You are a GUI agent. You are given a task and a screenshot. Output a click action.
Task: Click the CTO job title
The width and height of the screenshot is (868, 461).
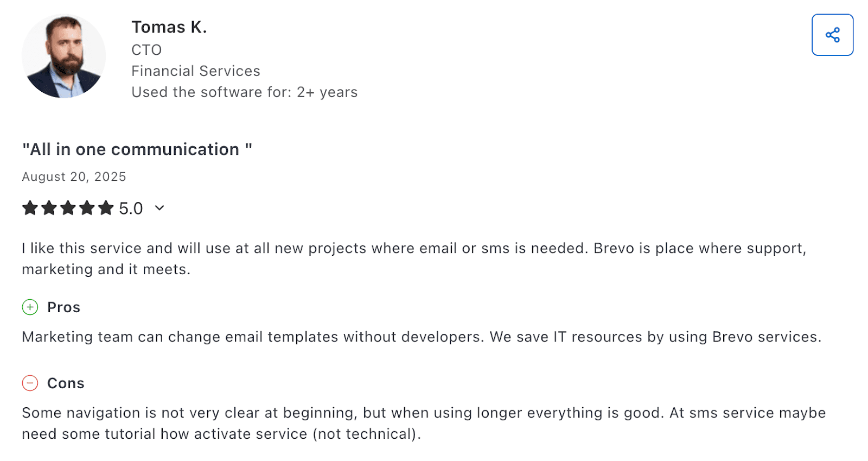[146, 50]
